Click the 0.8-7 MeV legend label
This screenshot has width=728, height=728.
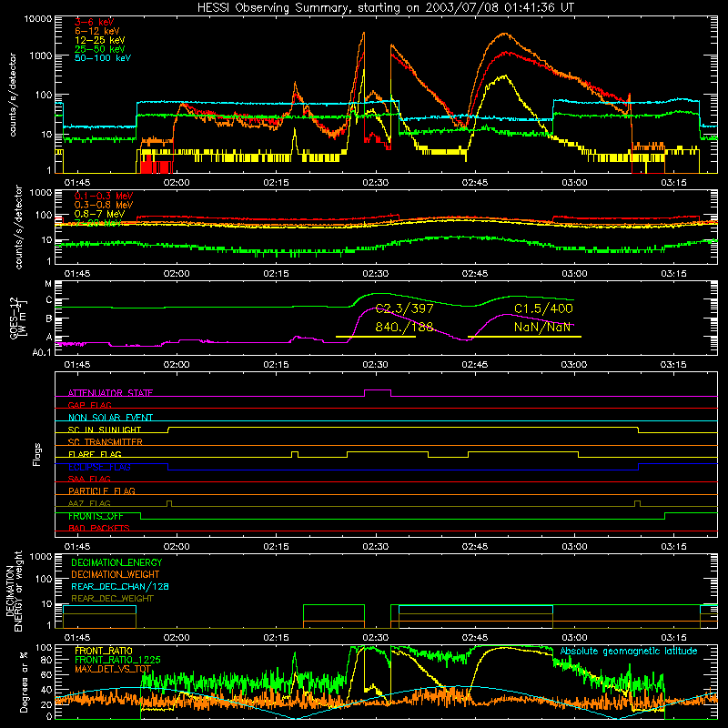click(99, 214)
